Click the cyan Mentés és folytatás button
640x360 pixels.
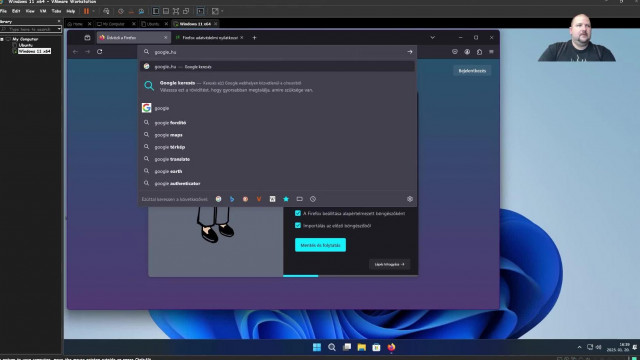click(x=320, y=245)
